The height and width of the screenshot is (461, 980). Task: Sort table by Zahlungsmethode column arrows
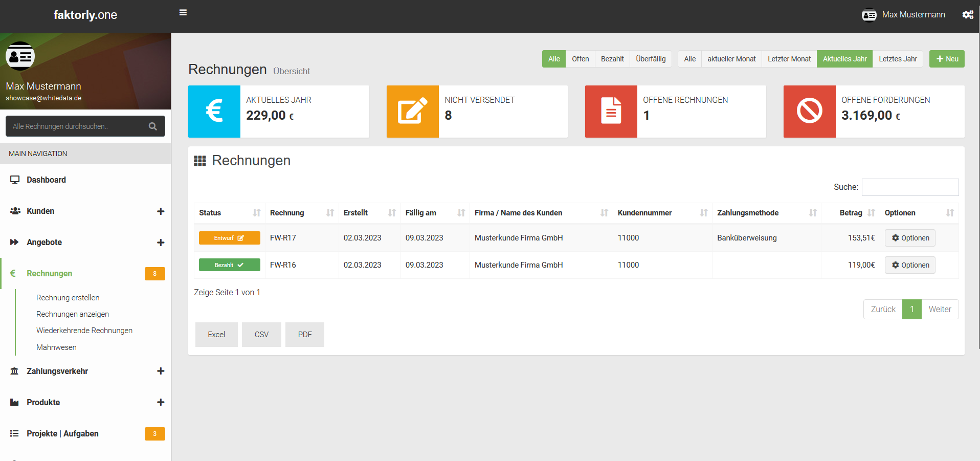(x=813, y=213)
